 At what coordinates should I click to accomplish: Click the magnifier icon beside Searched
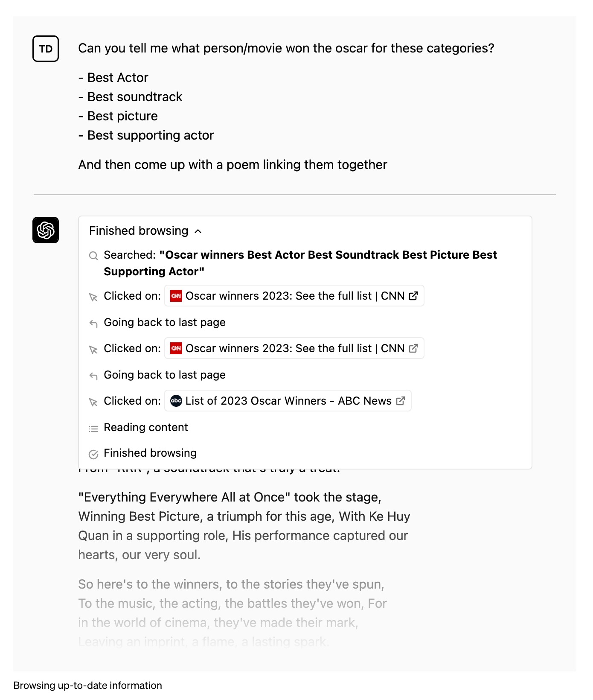[x=93, y=256]
